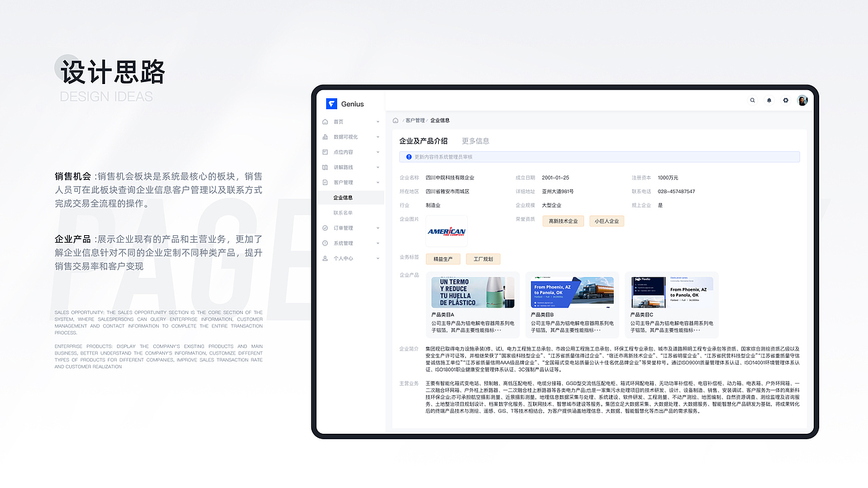Open the 订单管理 sidebar item
868x488 pixels.
coord(351,228)
